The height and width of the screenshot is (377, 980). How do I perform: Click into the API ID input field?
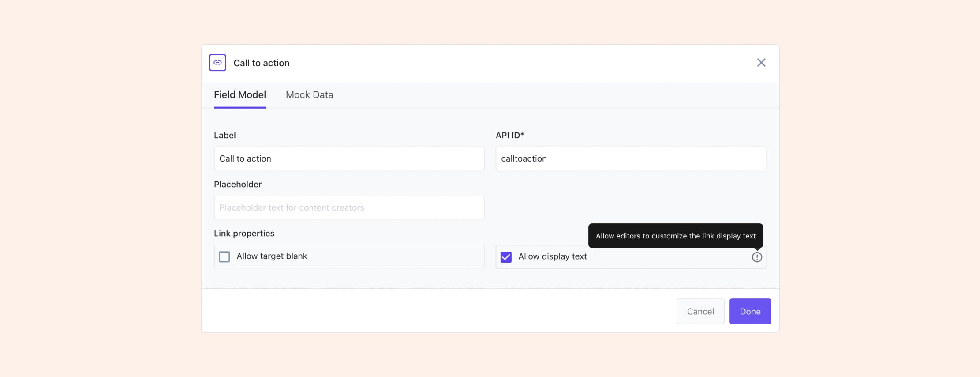[631, 158]
